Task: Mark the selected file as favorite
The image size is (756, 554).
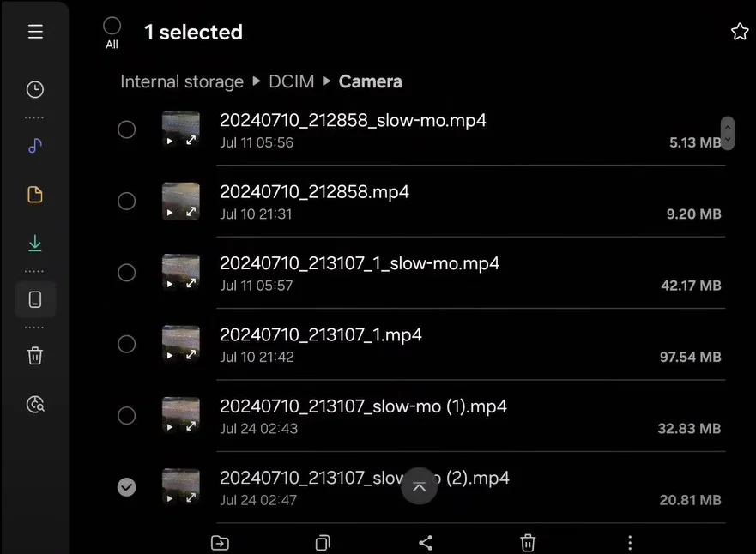Action: (740, 31)
